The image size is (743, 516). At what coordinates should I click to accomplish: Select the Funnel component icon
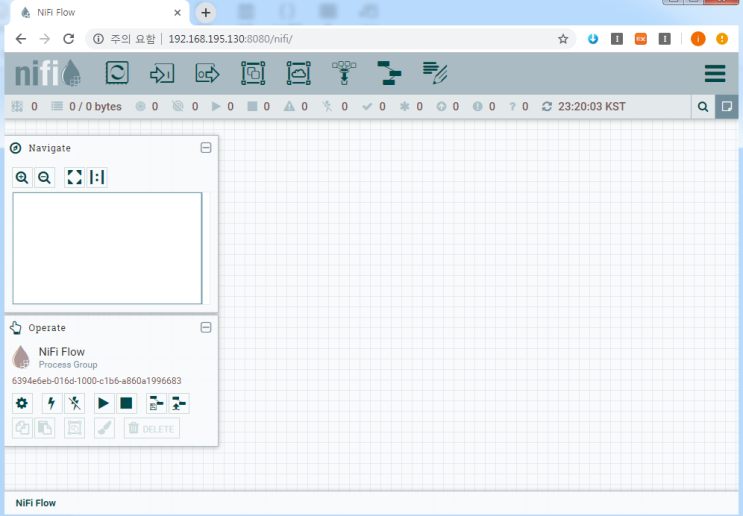coord(344,73)
